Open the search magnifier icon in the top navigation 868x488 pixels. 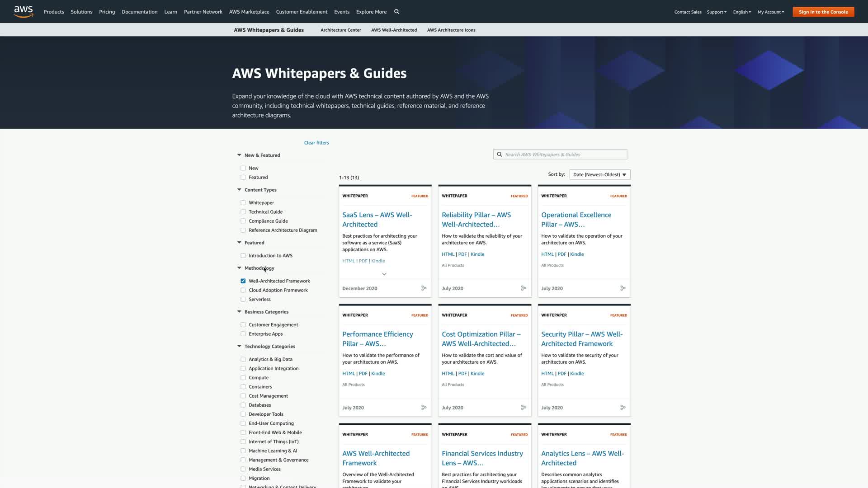(396, 12)
